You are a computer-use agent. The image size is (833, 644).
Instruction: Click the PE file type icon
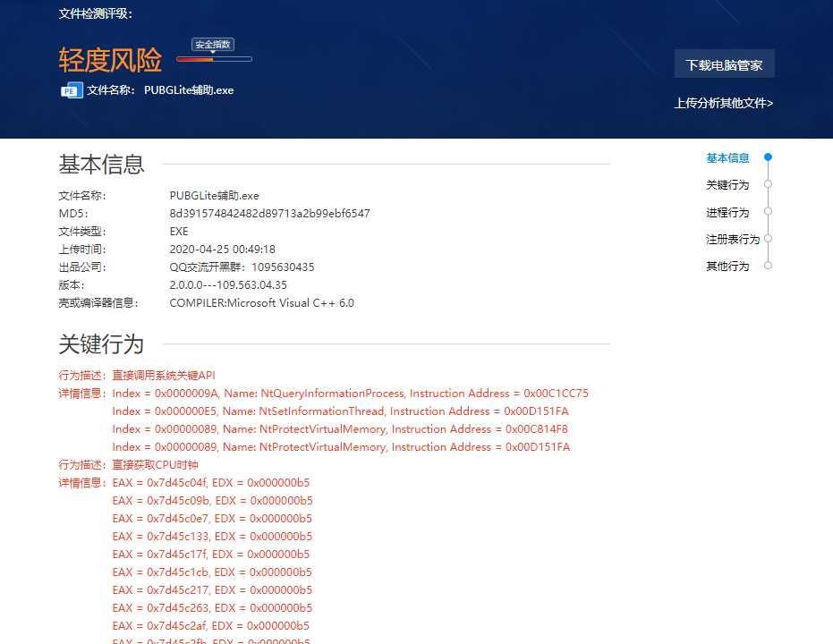[72, 90]
